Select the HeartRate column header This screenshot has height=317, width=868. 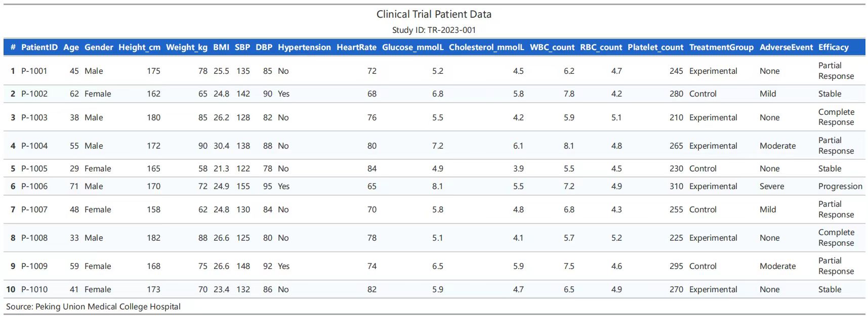point(356,47)
